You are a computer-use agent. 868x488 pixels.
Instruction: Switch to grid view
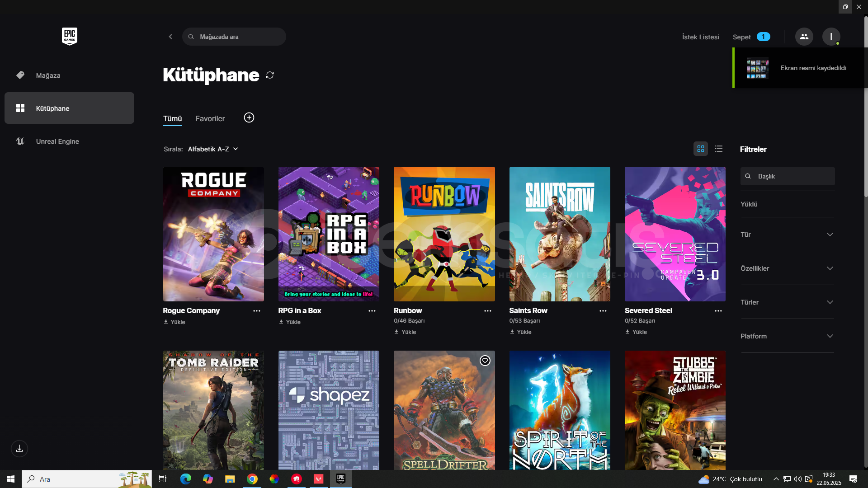701,149
